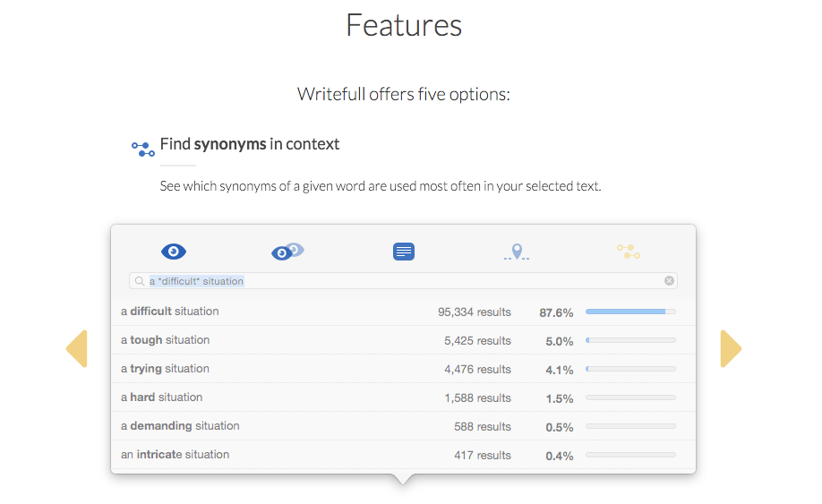Click the 5.0% frequency bar
822x504 pixels.
[630, 340]
